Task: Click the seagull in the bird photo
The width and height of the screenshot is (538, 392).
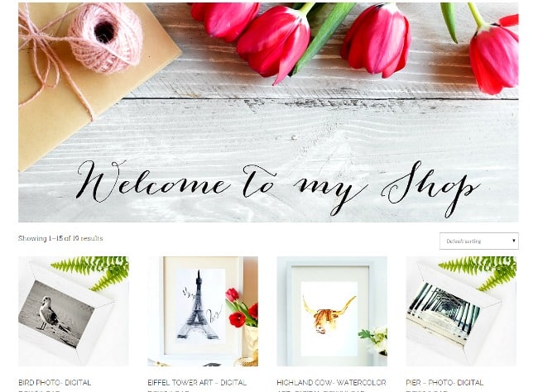Action: 49,313
